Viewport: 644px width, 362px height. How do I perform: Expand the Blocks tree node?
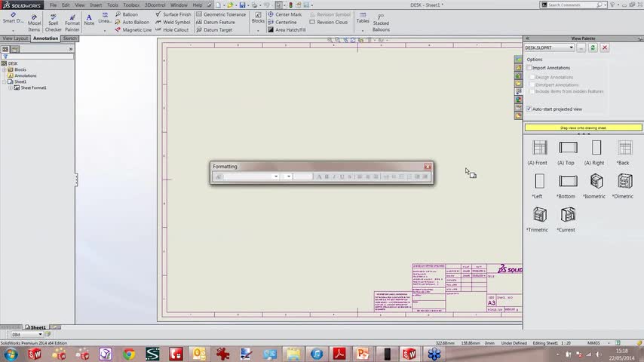coord(5,70)
